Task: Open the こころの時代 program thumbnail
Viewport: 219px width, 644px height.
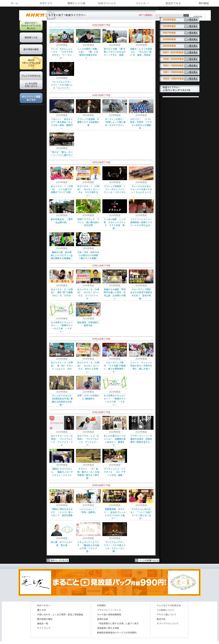Action: (x=88, y=36)
